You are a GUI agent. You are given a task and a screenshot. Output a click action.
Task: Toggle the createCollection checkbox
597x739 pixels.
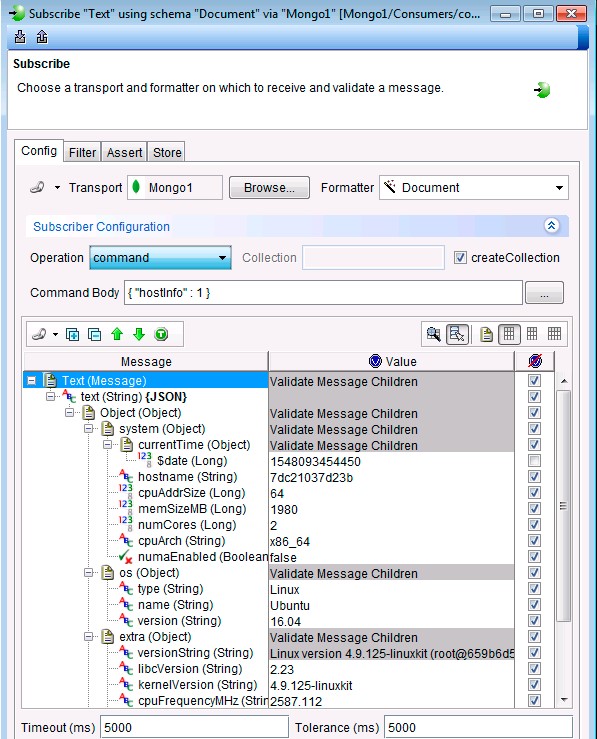click(x=460, y=258)
